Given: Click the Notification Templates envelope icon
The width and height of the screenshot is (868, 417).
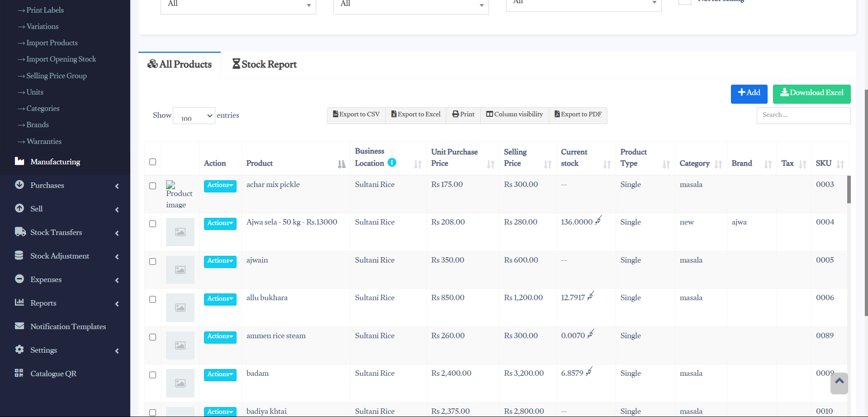Looking at the screenshot, I should [x=19, y=326].
